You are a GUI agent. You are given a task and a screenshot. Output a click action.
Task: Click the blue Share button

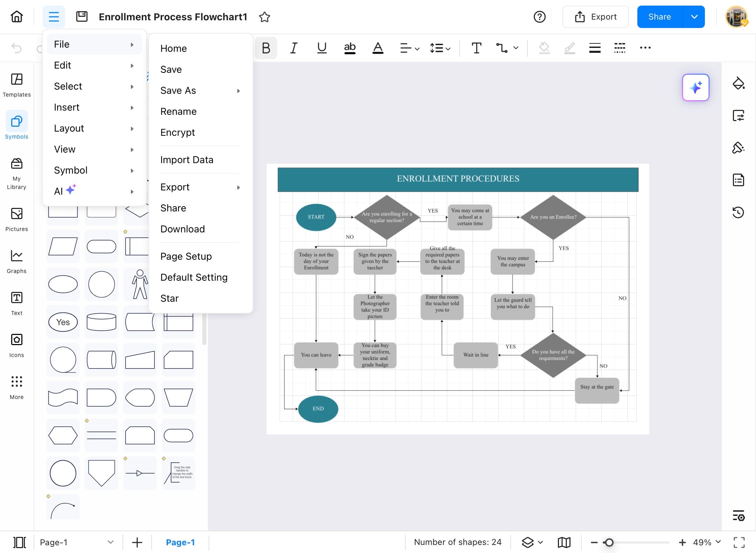(x=659, y=17)
